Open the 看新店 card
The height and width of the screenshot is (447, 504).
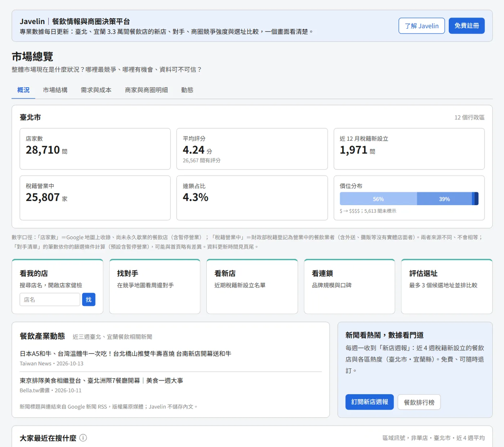click(x=252, y=286)
